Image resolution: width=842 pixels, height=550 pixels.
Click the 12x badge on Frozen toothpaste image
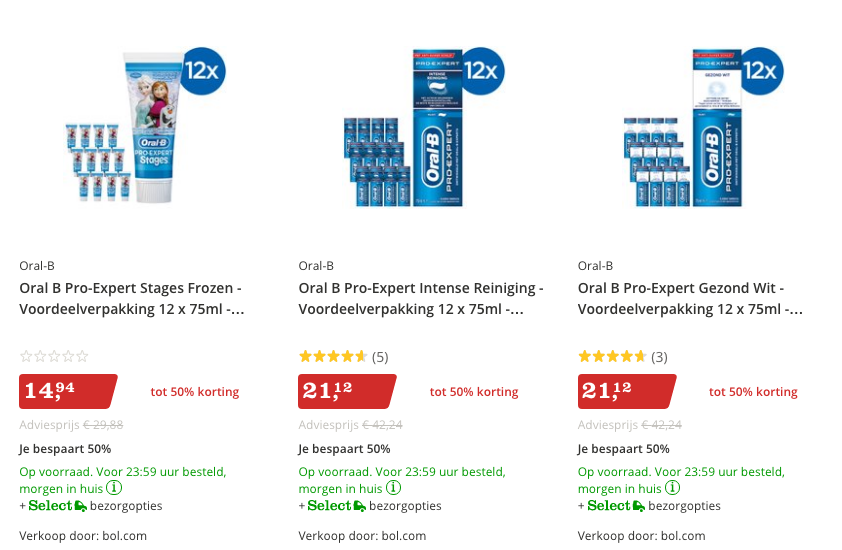[203, 71]
